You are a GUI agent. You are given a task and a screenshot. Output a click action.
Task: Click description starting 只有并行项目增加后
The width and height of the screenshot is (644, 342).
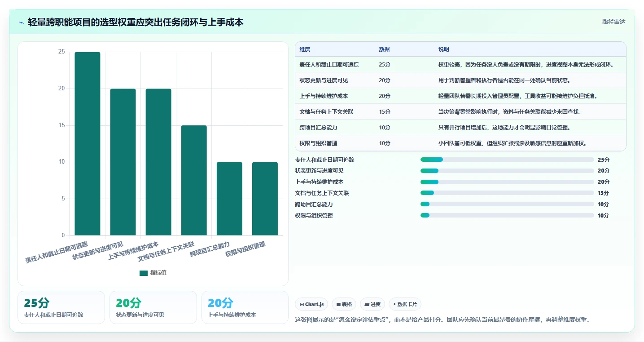click(x=504, y=128)
